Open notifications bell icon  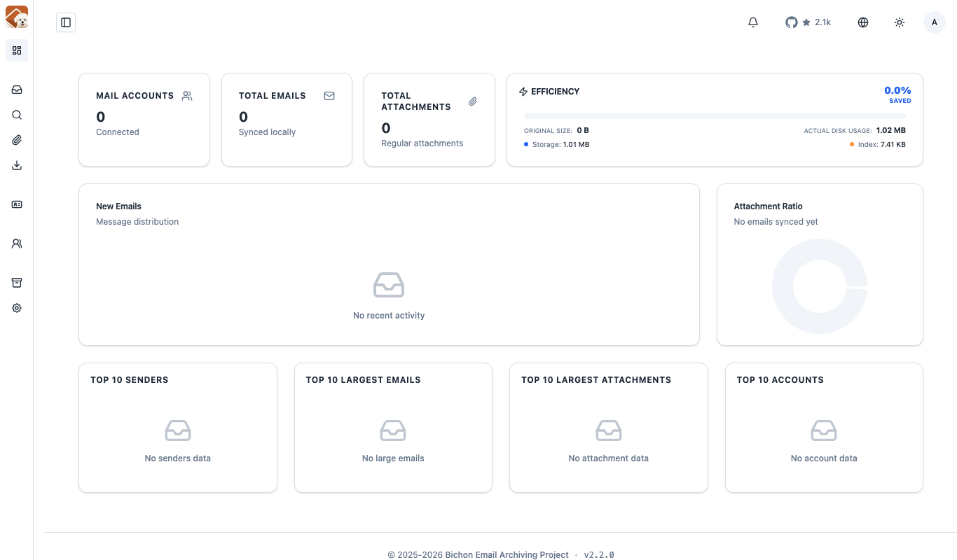pos(753,22)
